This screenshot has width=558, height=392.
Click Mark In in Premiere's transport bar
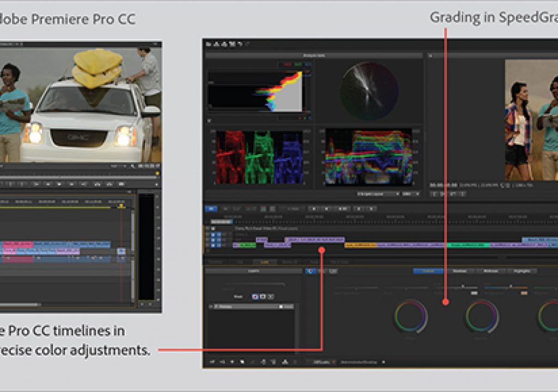coord(10,184)
